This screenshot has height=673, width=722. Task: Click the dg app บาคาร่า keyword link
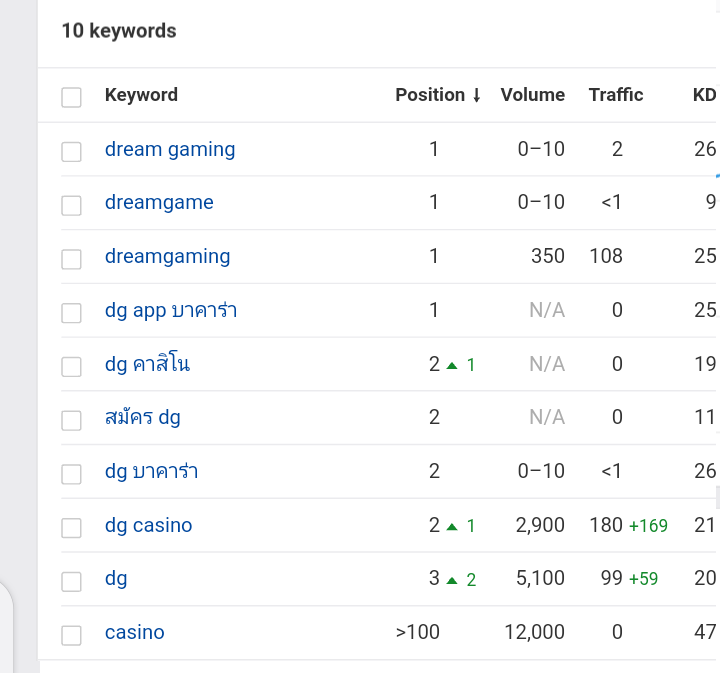(171, 310)
